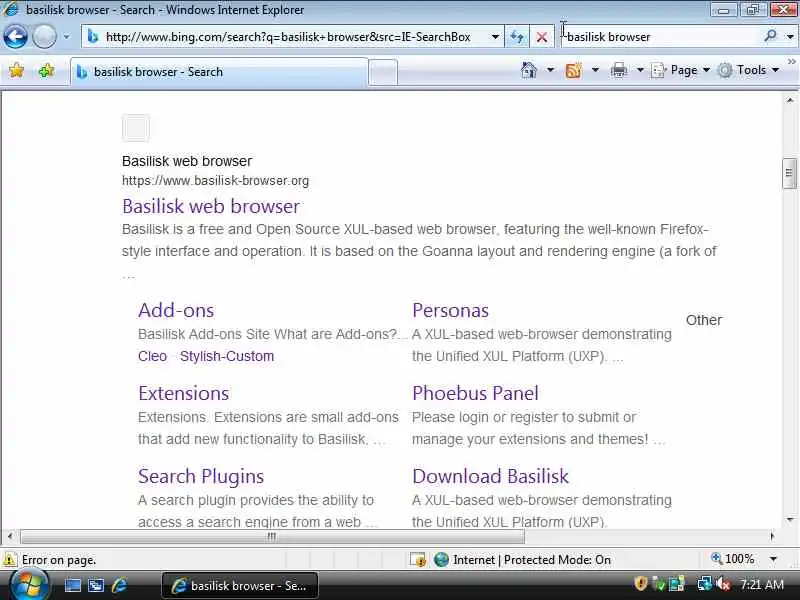
Task: Show more toolbar items via chevron
Action: click(792, 62)
